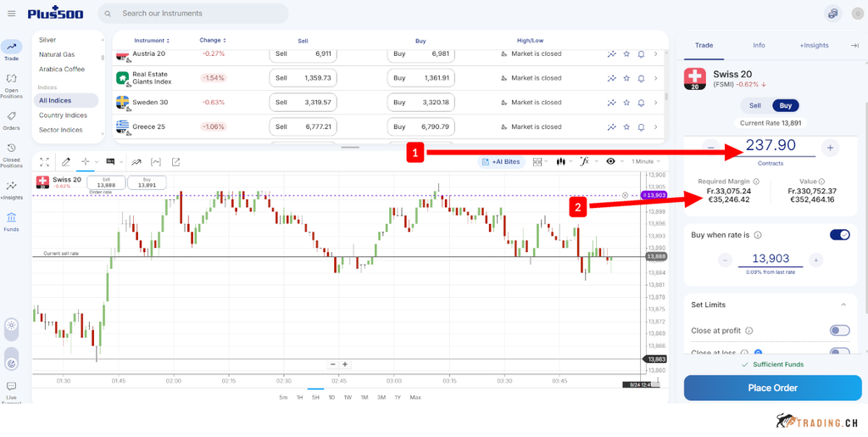The height and width of the screenshot is (437, 868).
Task: Click the user avatar icon top right
Action: click(x=858, y=14)
